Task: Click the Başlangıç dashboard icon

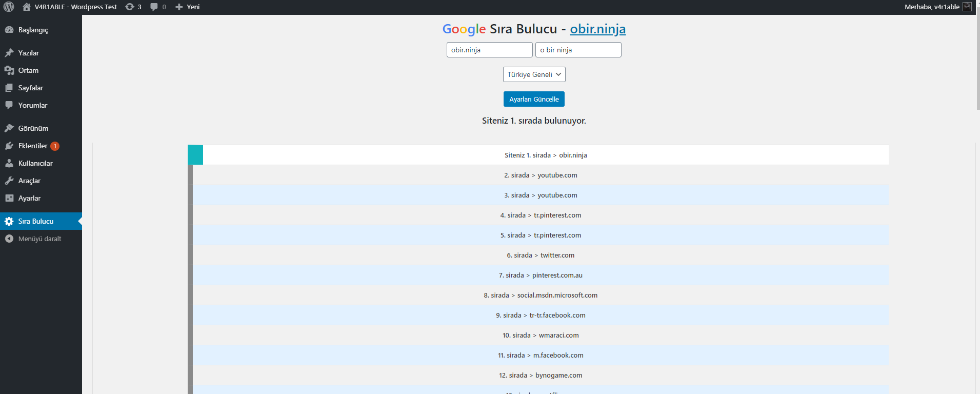Action: pyautogui.click(x=9, y=30)
